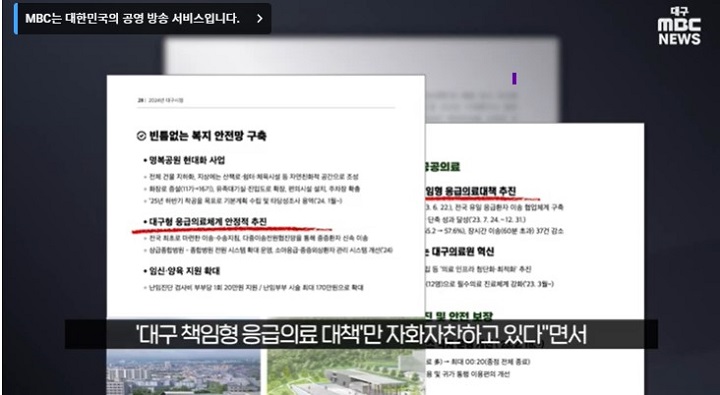Click the purple marker on blurred back page

click(x=514, y=79)
